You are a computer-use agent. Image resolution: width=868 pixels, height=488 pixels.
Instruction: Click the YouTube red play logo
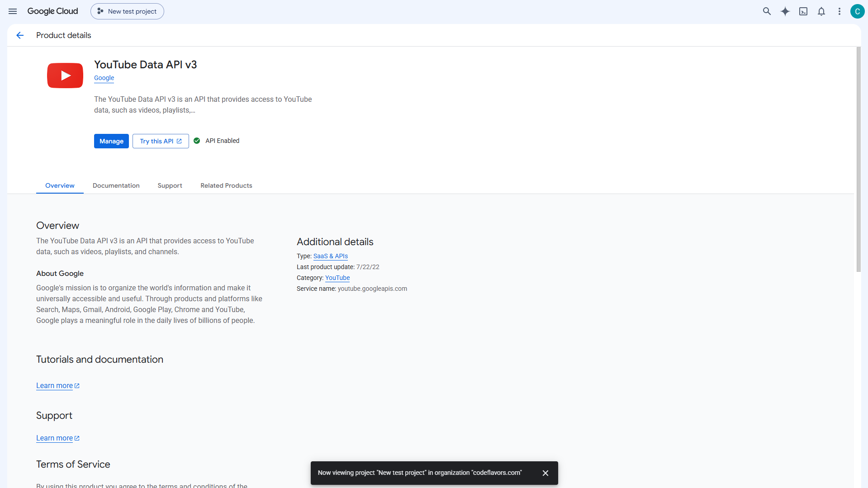point(65,76)
